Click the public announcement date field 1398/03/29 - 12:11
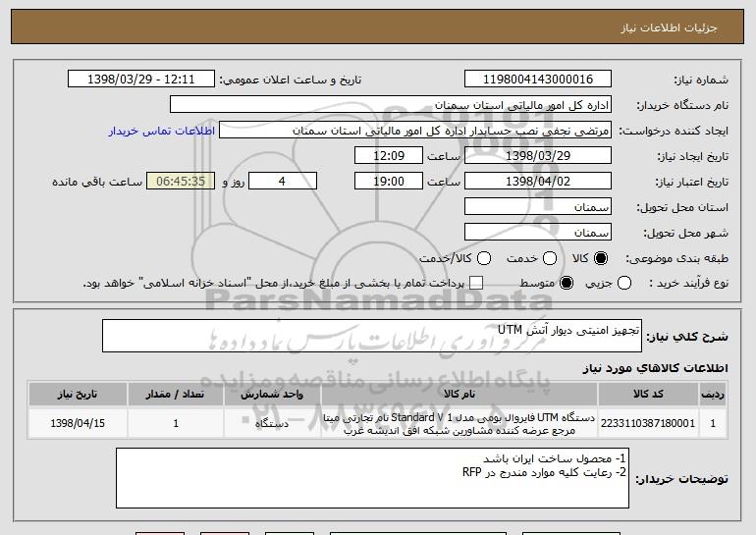 click(x=141, y=80)
